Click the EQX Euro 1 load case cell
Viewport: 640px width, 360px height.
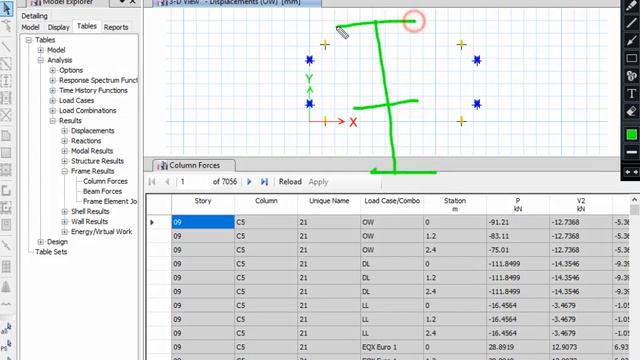click(x=392, y=347)
